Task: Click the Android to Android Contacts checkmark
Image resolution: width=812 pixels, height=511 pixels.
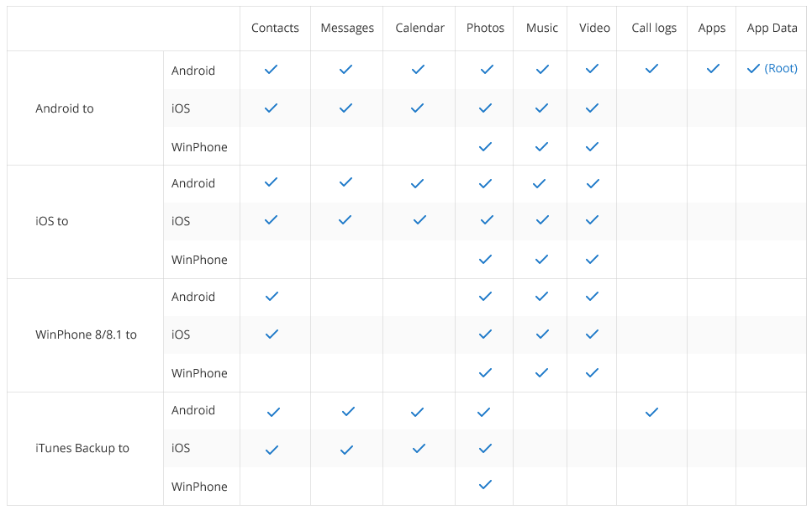Action: pos(271,70)
